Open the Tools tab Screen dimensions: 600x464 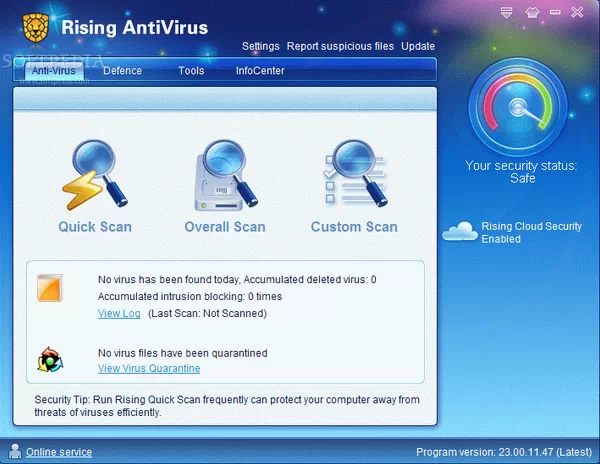(x=191, y=71)
